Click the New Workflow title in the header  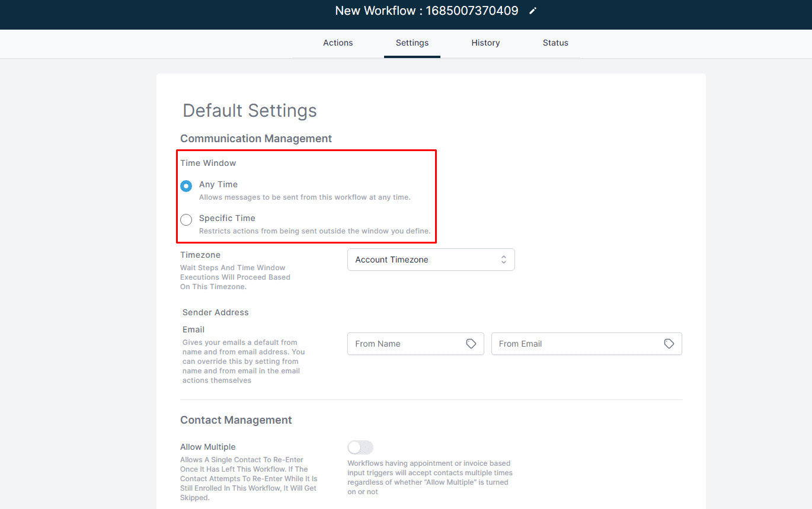[427, 11]
